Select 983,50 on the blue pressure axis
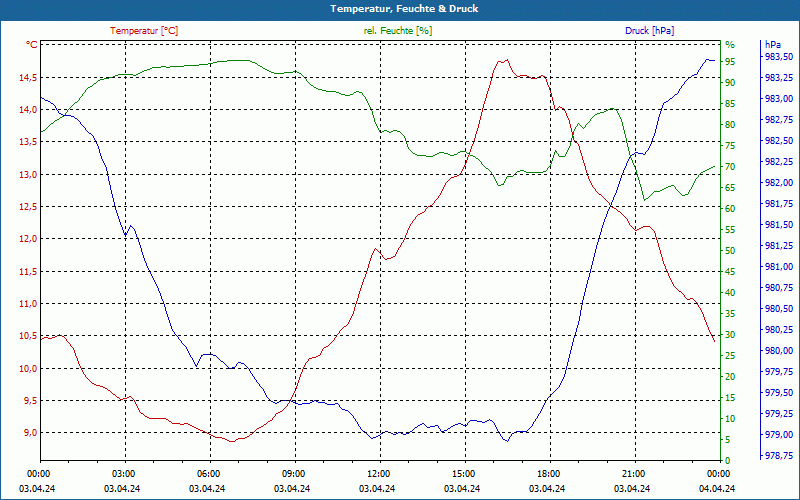Screen dimensions: 800x500 point(779,57)
